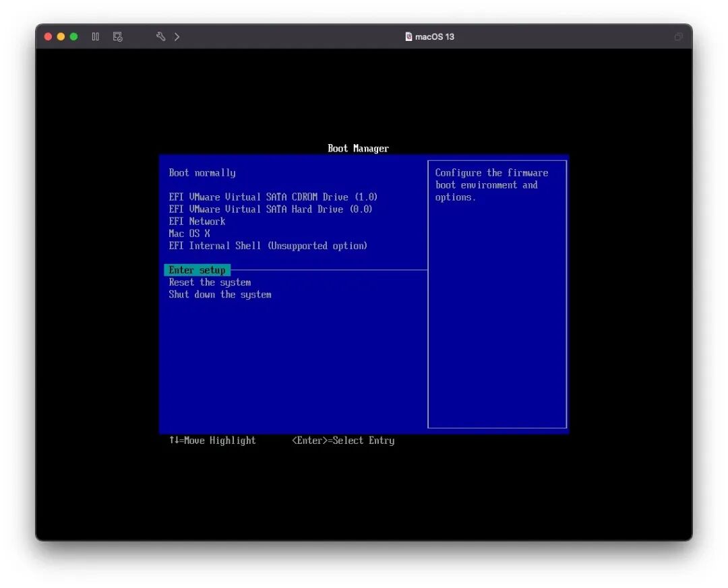The height and width of the screenshot is (588, 728).
Task: Minimize the window with the yellow button
Action: coord(61,36)
